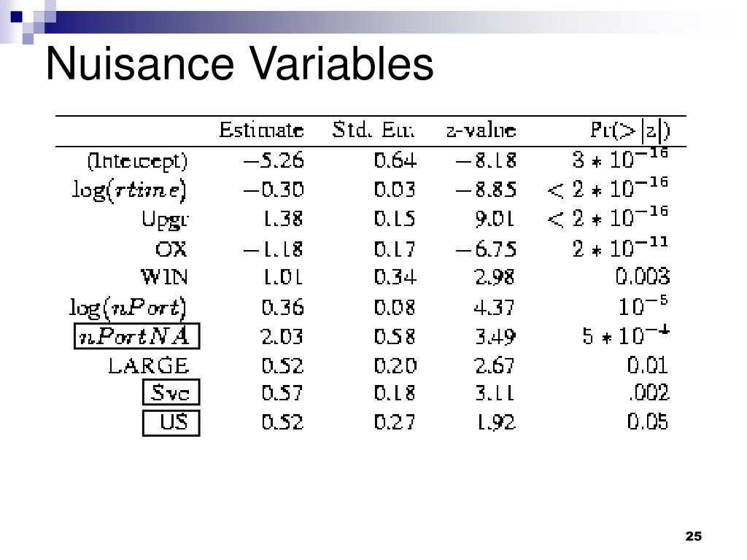Click the WIN z-value 2.98

495,276
